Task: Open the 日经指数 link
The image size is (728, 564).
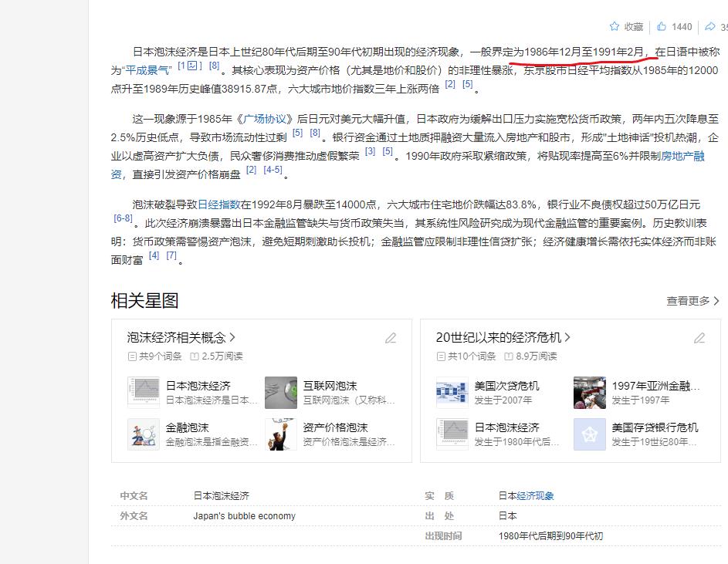Action: (x=219, y=204)
